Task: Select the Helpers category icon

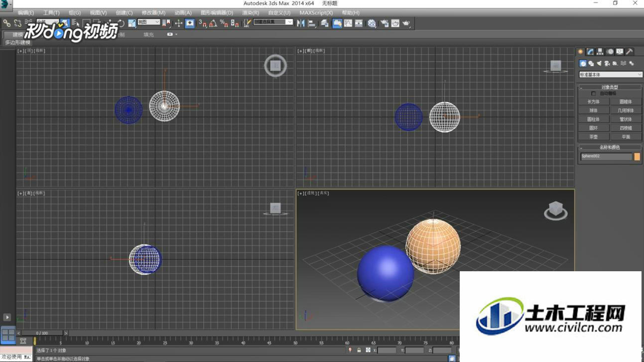Action: 615,63
